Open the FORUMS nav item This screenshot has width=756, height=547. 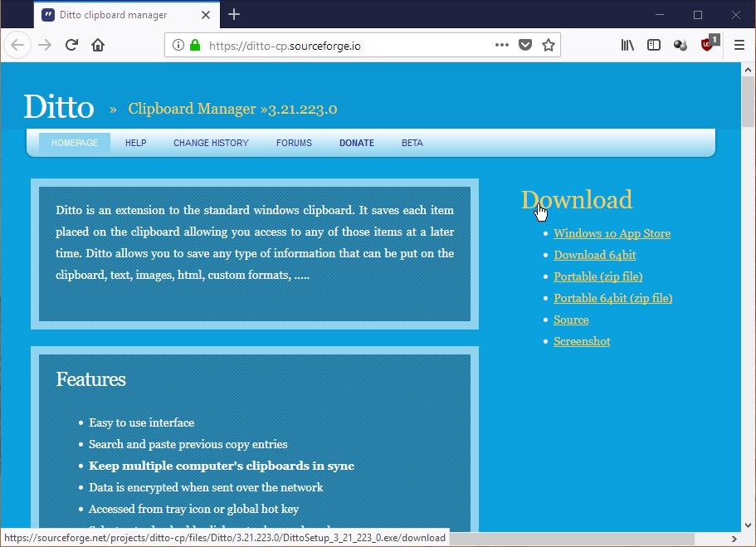pyautogui.click(x=294, y=143)
